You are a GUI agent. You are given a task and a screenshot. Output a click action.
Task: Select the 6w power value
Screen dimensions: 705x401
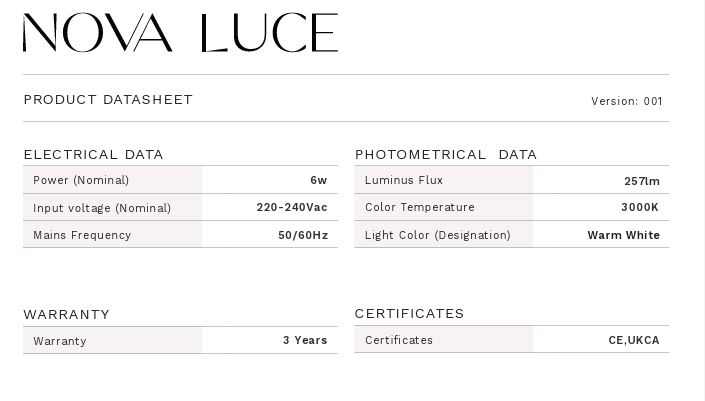click(x=319, y=180)
